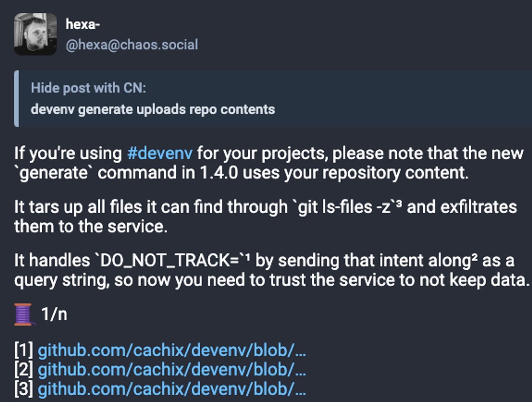532x402 pixels.
Task: Collapse the 'devenv generate uploads repo contents' warning
Action: (x=153, y=109)
